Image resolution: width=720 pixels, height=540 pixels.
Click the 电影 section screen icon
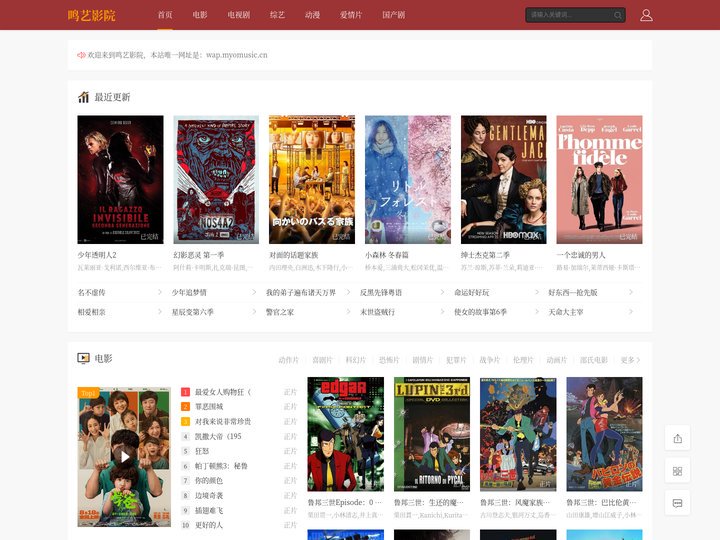pyautogui.click(x=83, y=358)
